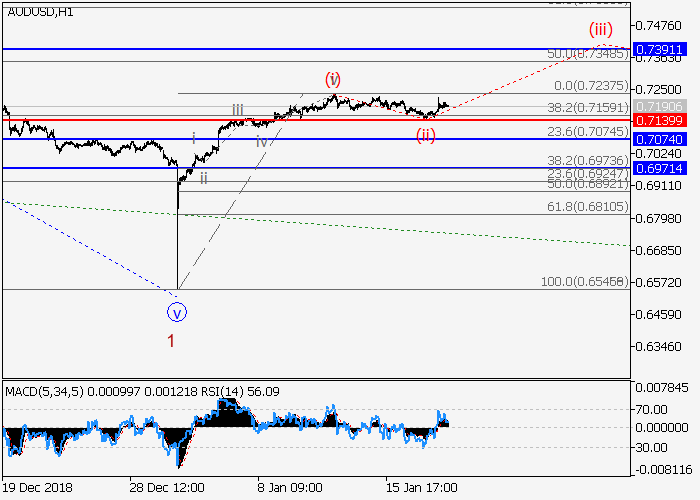The width and height of the screenshot is (700, 500).
Task: Select the blue 0.73911 price tag
Action: point(662,49)
